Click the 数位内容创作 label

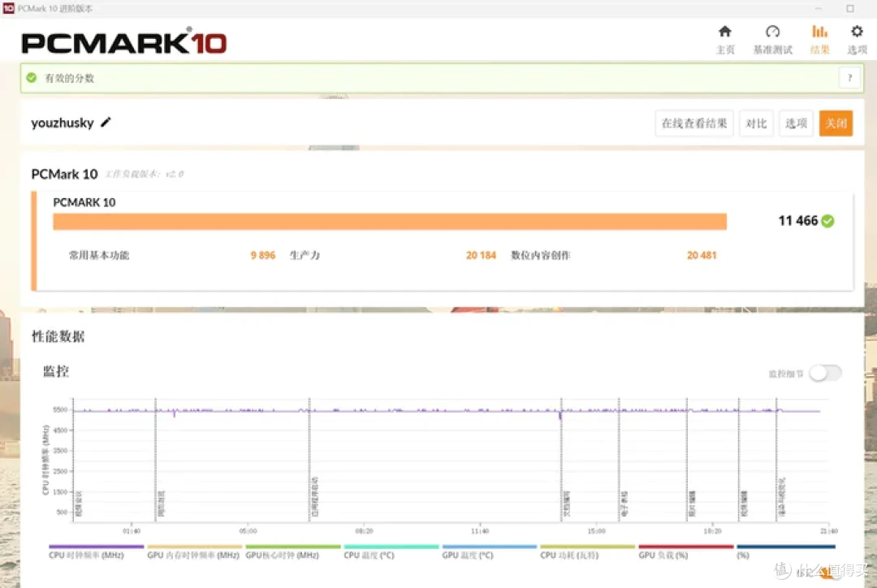(540, 255)
